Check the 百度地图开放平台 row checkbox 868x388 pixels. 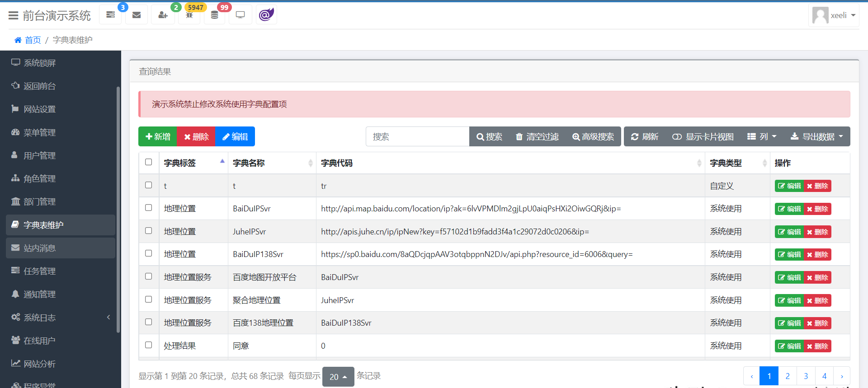pos(148,276)
